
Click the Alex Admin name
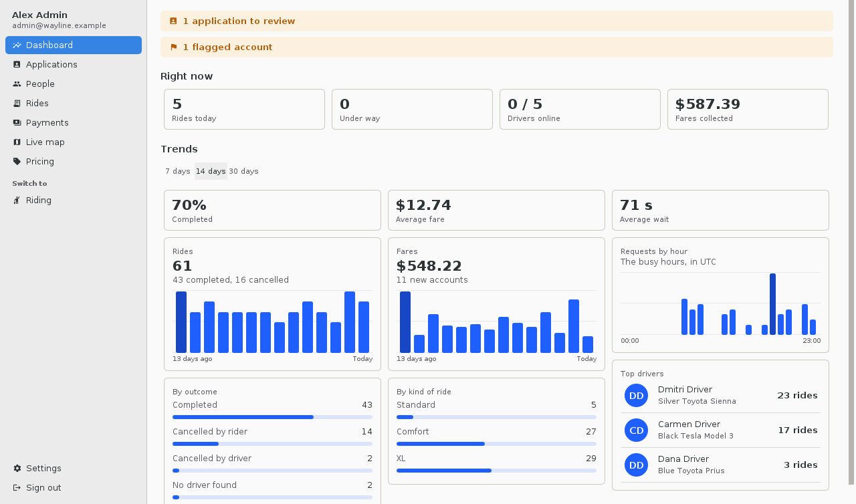(x=39, y=15)
